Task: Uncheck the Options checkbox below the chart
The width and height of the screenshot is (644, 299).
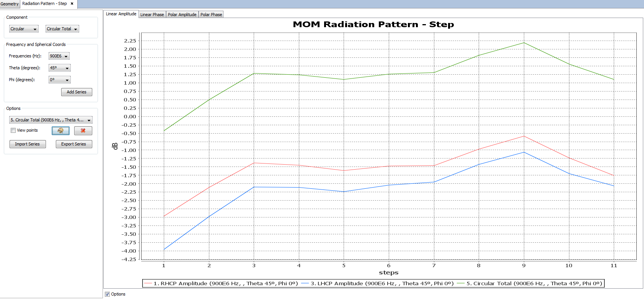Action: (108, 294)
